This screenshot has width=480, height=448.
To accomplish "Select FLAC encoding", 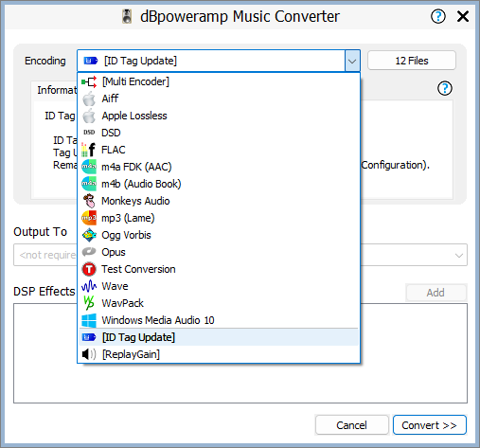I will (219, 150).
